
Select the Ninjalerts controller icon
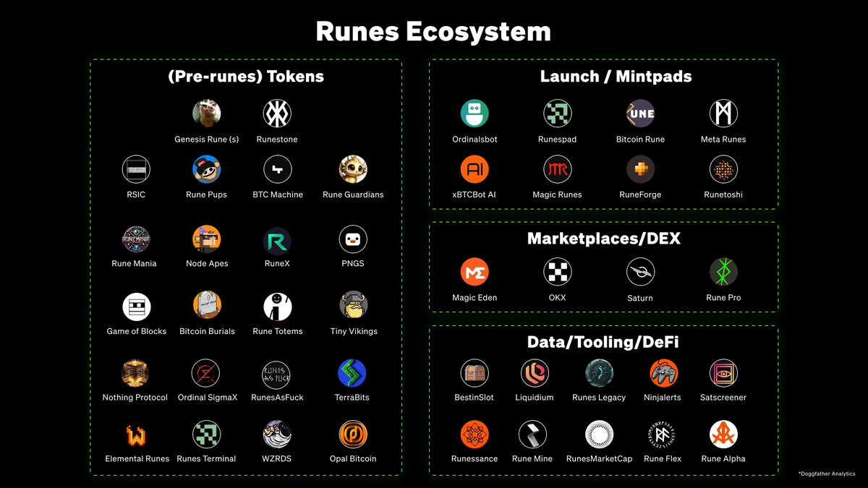663,373
